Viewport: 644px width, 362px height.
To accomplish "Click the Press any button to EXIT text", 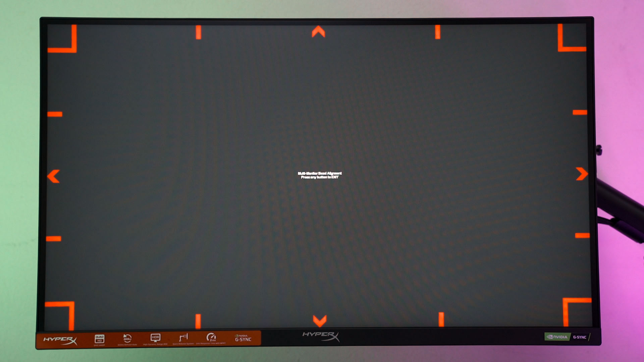I will (x=320, y=177).
